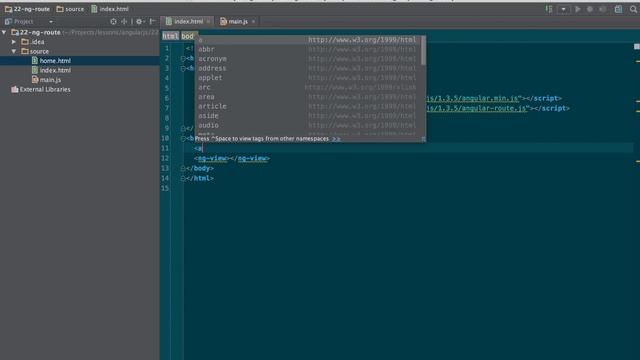Click the icon right of Debug icon

pyautogui.click(x=602, y=9)
